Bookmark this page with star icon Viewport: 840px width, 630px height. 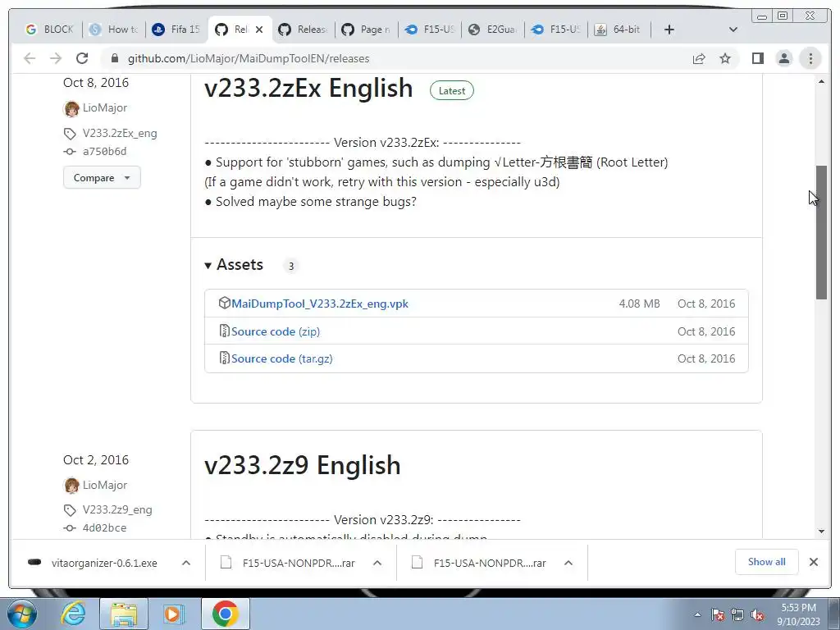pos(725,58)
